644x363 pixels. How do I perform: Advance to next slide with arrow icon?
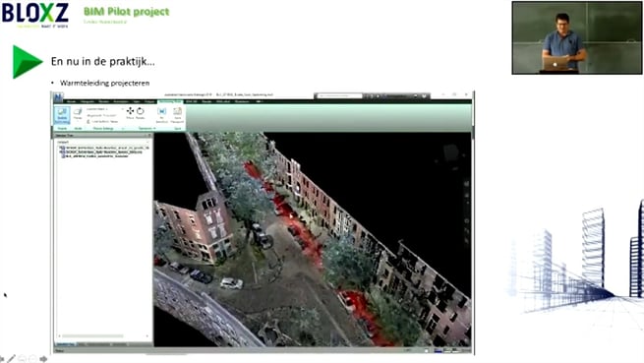[x=42, y=359]
